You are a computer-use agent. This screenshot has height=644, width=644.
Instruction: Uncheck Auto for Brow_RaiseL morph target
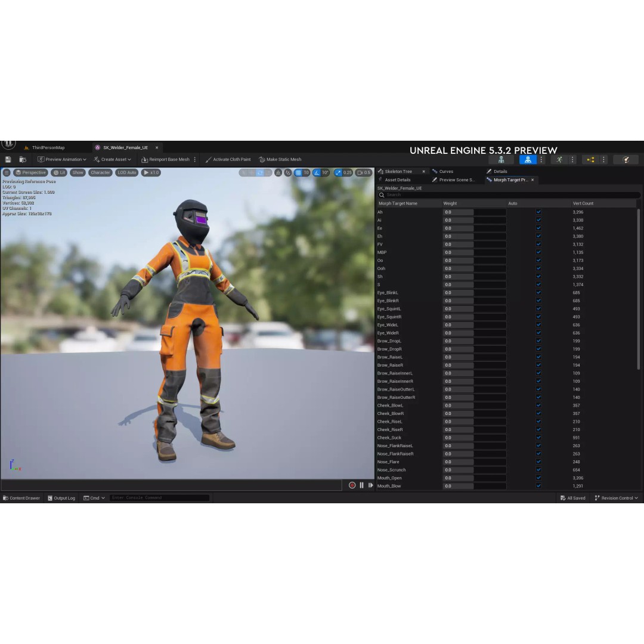point(538,357)
